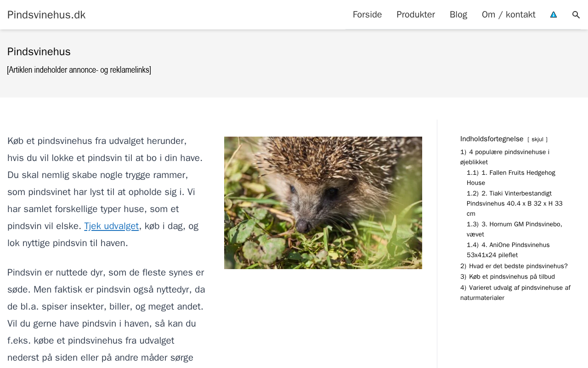Navigate to Om / kontakt
Image resolution: width=588 pixels, height=368 pixels.
(509, 15)
